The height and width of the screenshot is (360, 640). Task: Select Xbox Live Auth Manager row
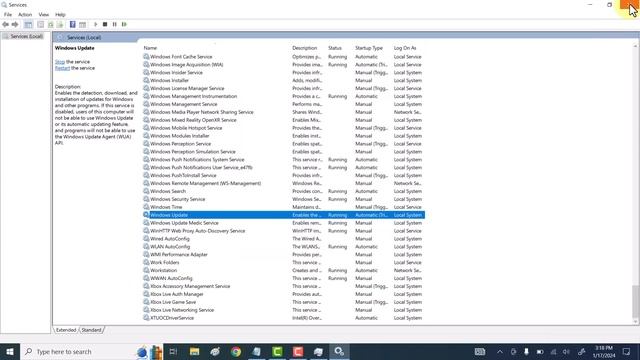[x=284, y=294]
